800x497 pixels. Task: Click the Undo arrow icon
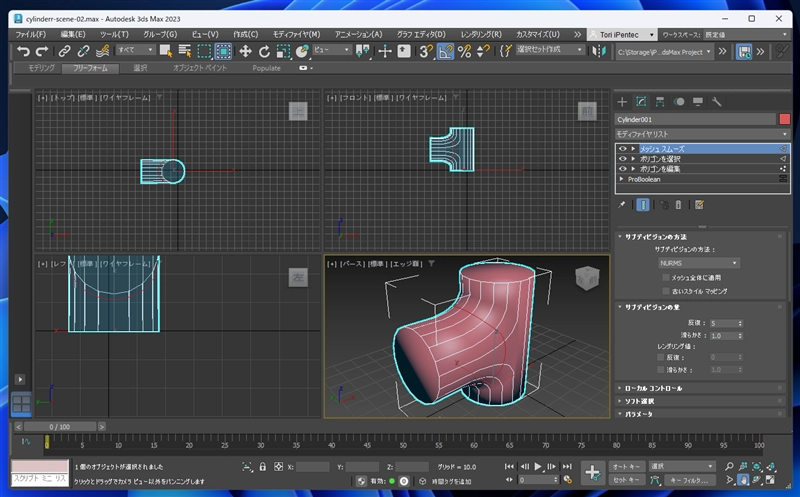(23, 51)
